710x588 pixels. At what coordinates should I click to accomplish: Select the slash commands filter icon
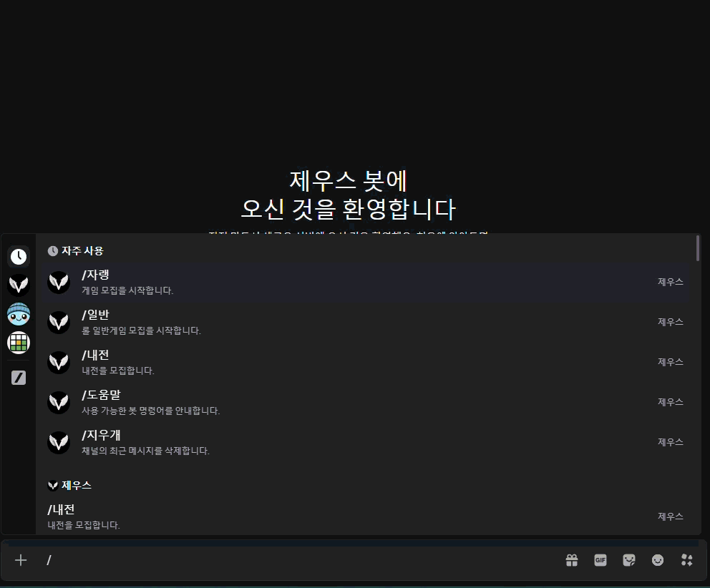pos(19,378)
